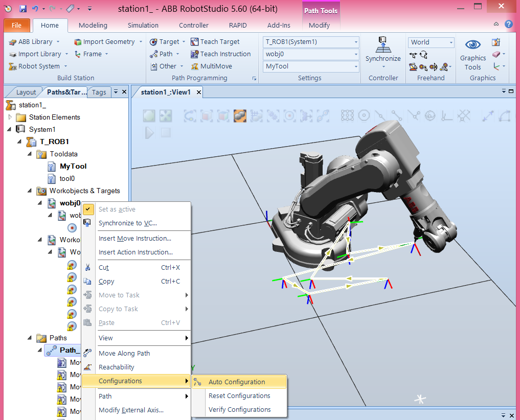Image resolution: width=520 pixels, height=420 pixels.
Task: Enable the Freehand jog joint mode
Action: (413, 67)
